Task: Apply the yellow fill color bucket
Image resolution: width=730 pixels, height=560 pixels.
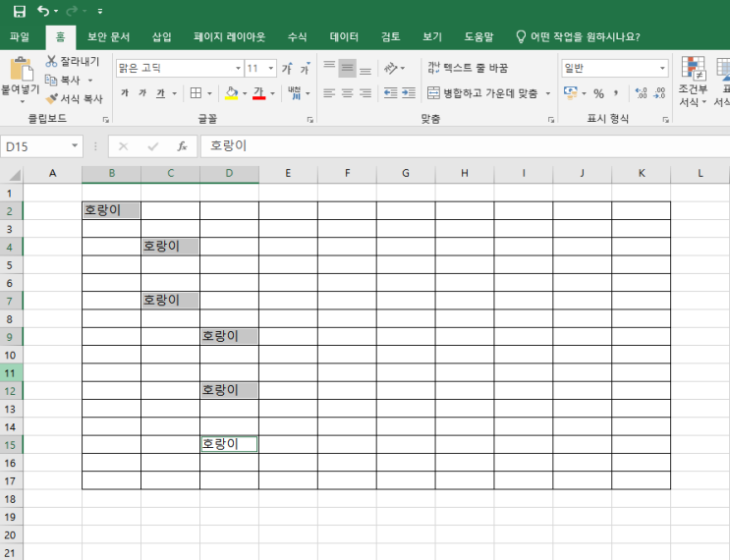Action: (232, 93)
